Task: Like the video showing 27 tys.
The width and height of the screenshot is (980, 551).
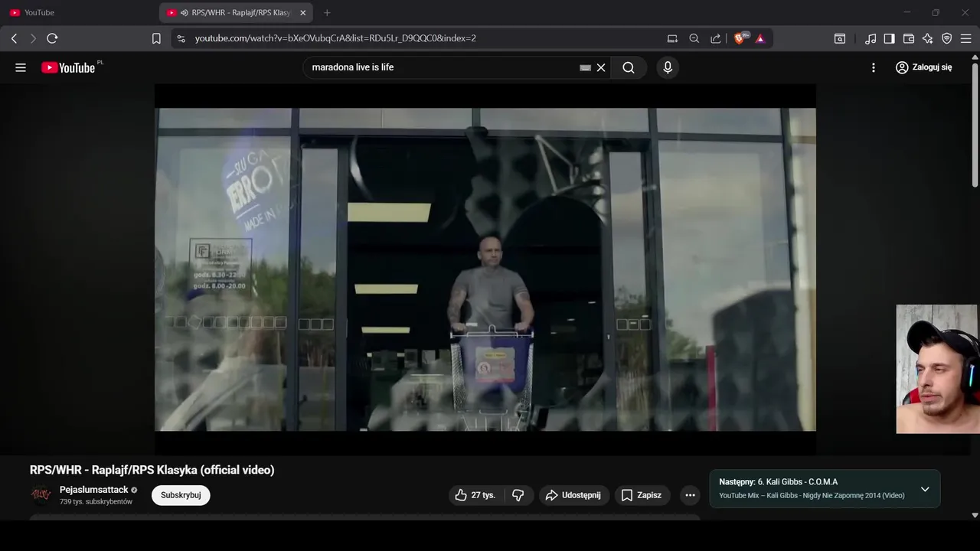Action: point(475,495)
